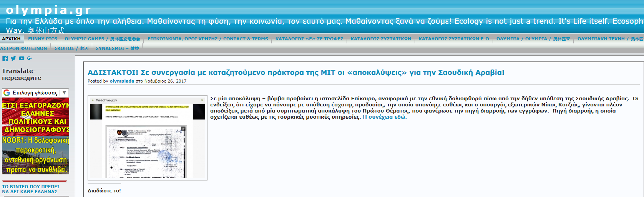Open author olympiada profile link
Screen dimensions: 644x197
[122, 81]
